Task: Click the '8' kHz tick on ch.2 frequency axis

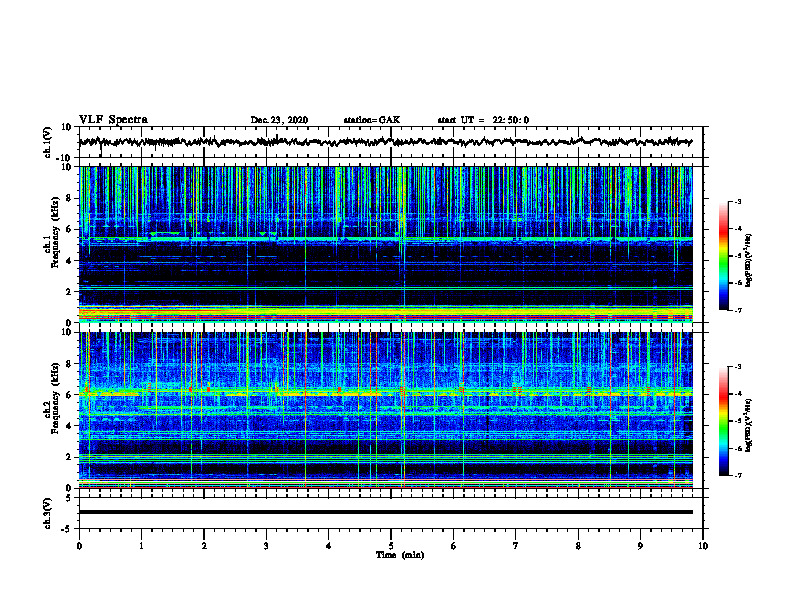Action: pos(70,364)
